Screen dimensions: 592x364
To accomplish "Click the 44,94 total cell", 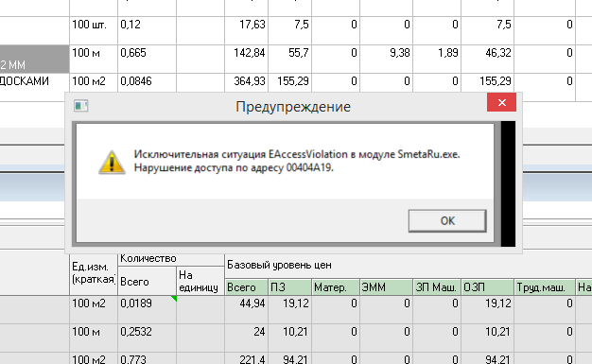I will pyautogui.click(x=246, y=309).
